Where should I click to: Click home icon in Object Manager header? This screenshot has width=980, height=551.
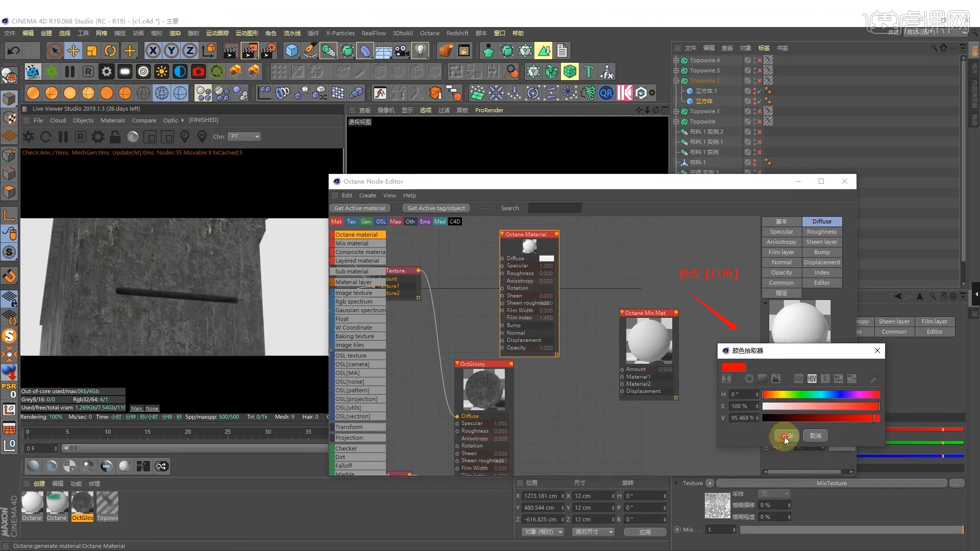(944, 47)
